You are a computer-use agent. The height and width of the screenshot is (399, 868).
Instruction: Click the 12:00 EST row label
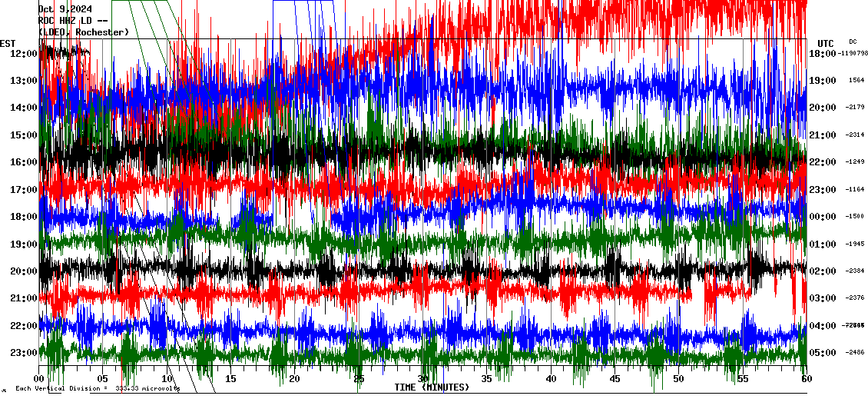pos(24,54)
